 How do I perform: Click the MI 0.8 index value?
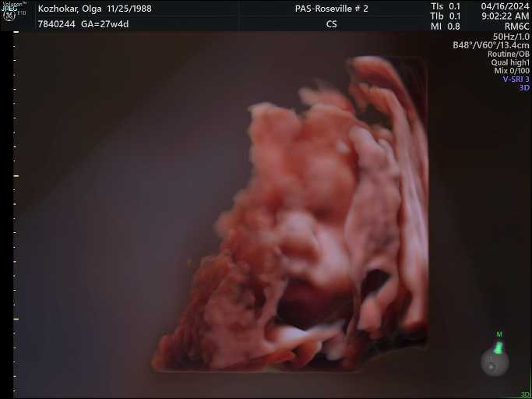(446, 26)
